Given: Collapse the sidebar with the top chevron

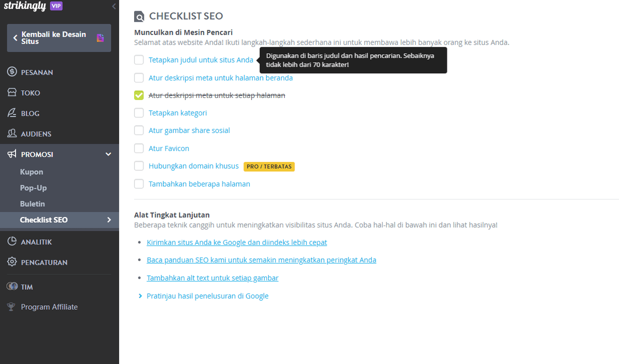Looking at the screenshot, I should [113, 6].
